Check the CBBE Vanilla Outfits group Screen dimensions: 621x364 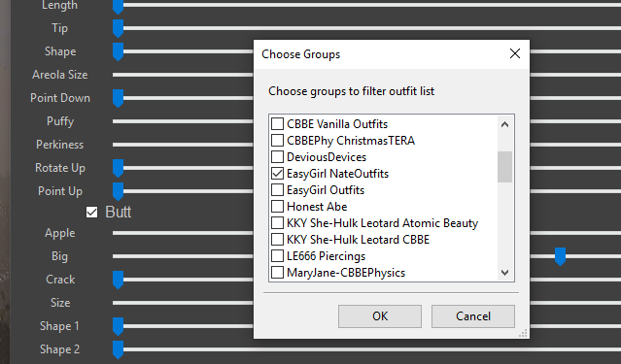click(x=277, y=124)
